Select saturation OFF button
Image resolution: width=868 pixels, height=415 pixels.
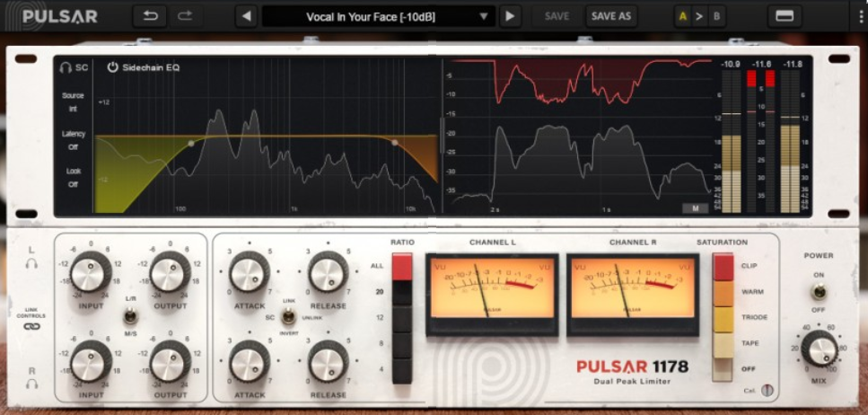click(x=723, y=369)
